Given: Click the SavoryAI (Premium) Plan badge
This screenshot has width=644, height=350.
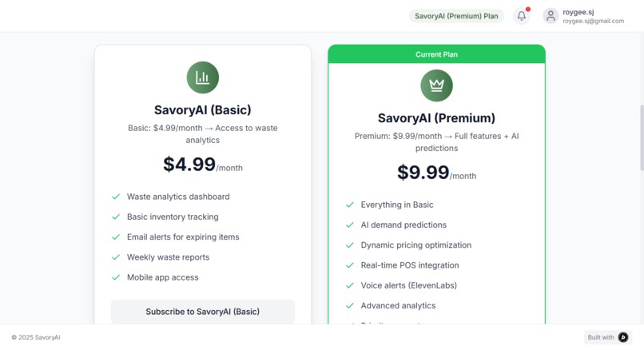Looking at the screenshot, I should pyautogui.click(x=456, y=16).
